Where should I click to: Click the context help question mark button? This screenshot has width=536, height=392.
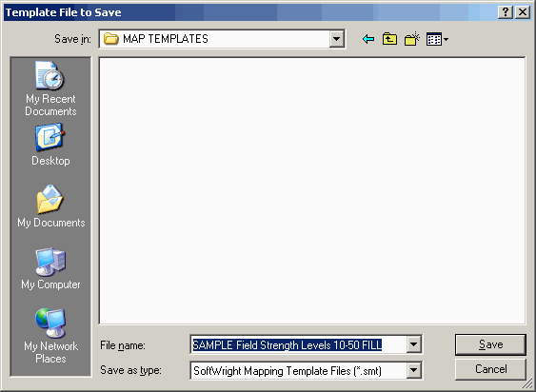pyautogui.click(x=506, y=12)
